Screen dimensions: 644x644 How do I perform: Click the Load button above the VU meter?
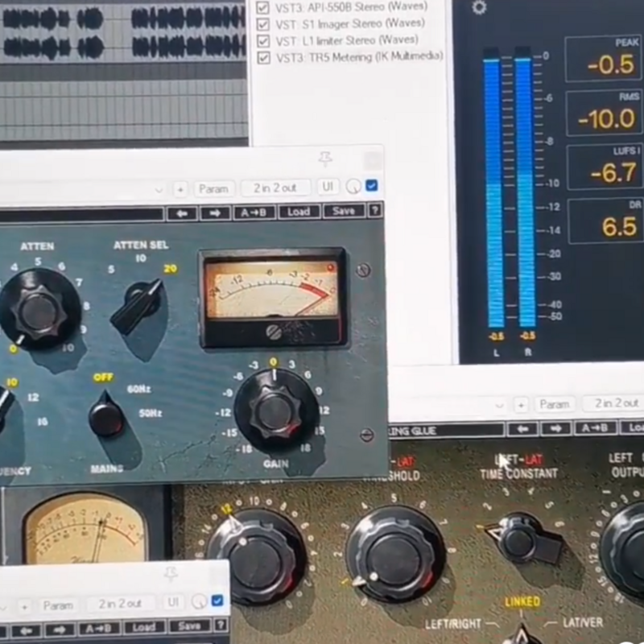(299, 212)
